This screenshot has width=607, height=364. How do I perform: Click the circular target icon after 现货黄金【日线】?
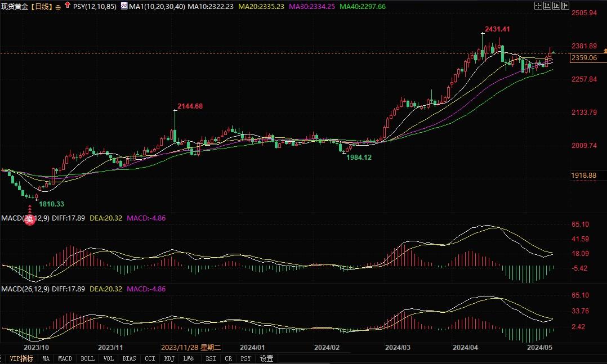(x=58, y=6)
